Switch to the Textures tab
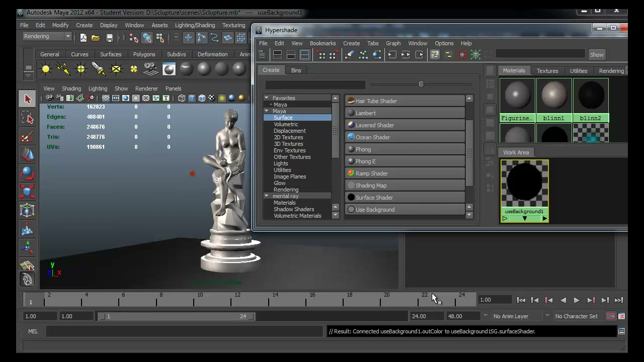644x362 pixels. pyautogui.click(x=547, y=71)
